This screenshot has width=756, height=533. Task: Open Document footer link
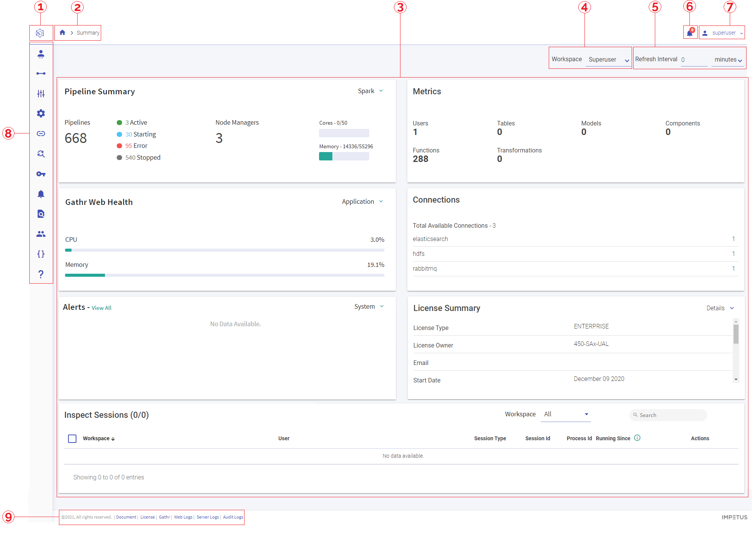click(x=126, y=517)
